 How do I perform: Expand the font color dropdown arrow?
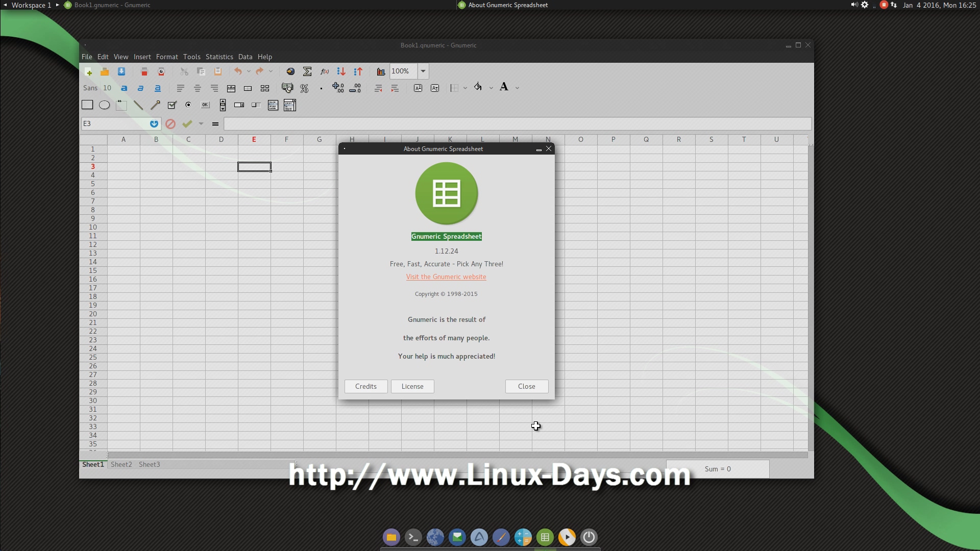tap(517, 88)
